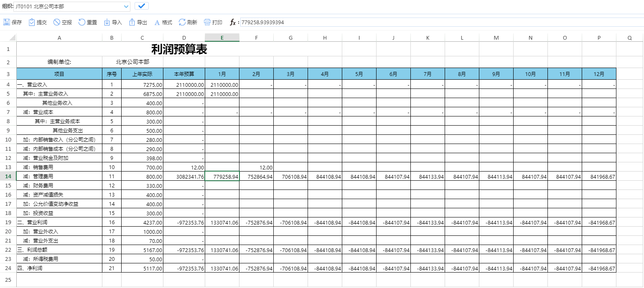The width and height of the screenshot is (644, 288).
Task: Click the 导出 (Export) toolbar icon
Action: (x=132, y=23)
